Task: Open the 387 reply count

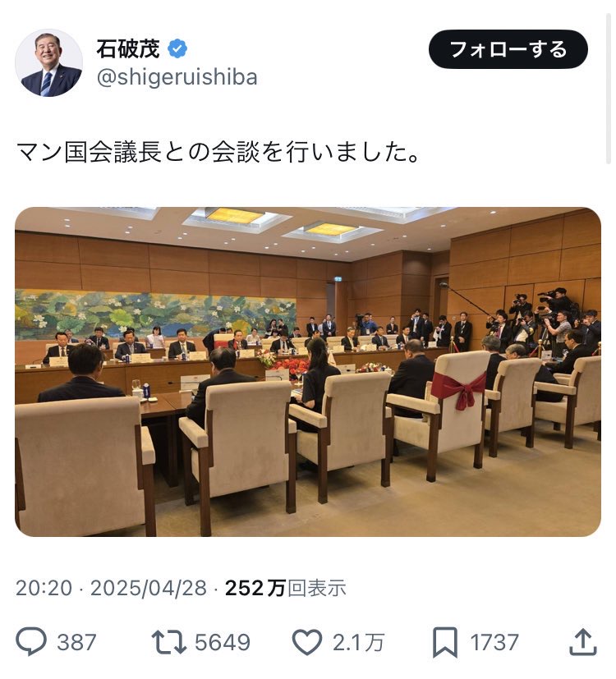Action: coord(76,642)
